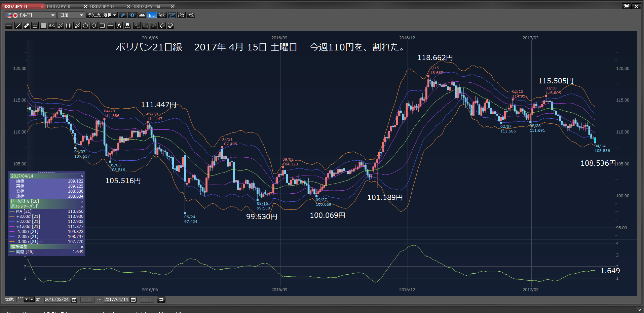Click the detach window button at top right

tap(627, 6)
